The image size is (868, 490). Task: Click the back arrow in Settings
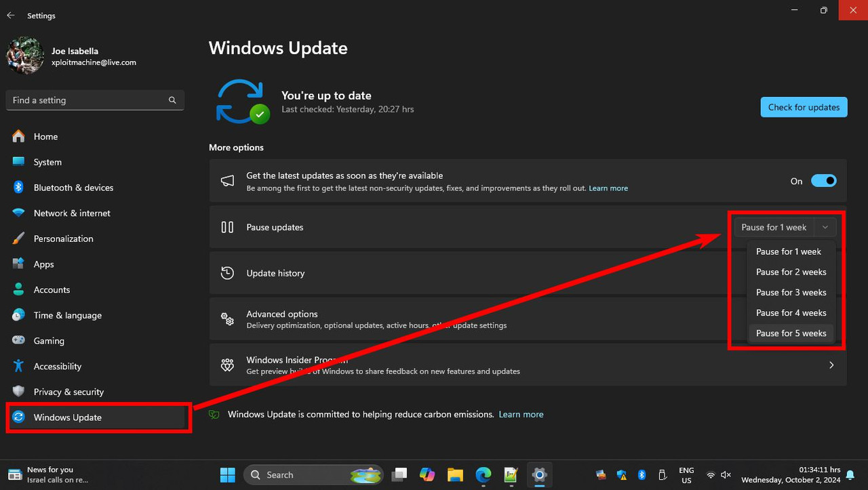click(x=11, y=15)
